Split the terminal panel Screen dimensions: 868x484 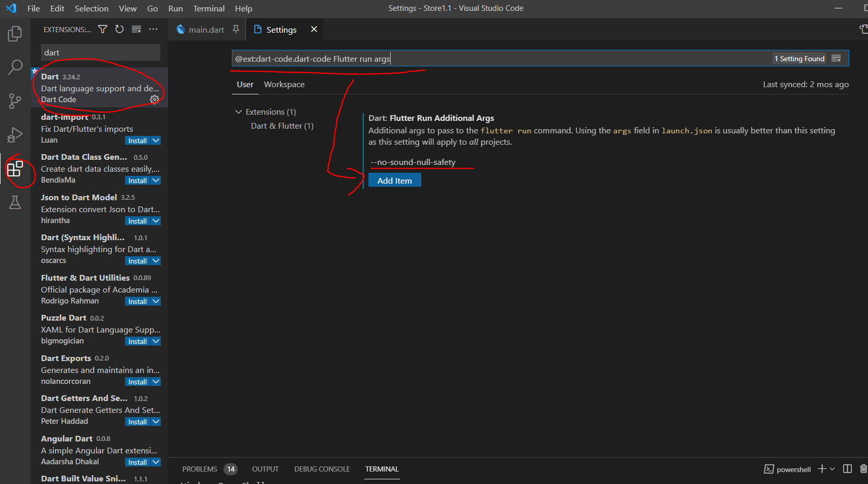coord(847,469)
